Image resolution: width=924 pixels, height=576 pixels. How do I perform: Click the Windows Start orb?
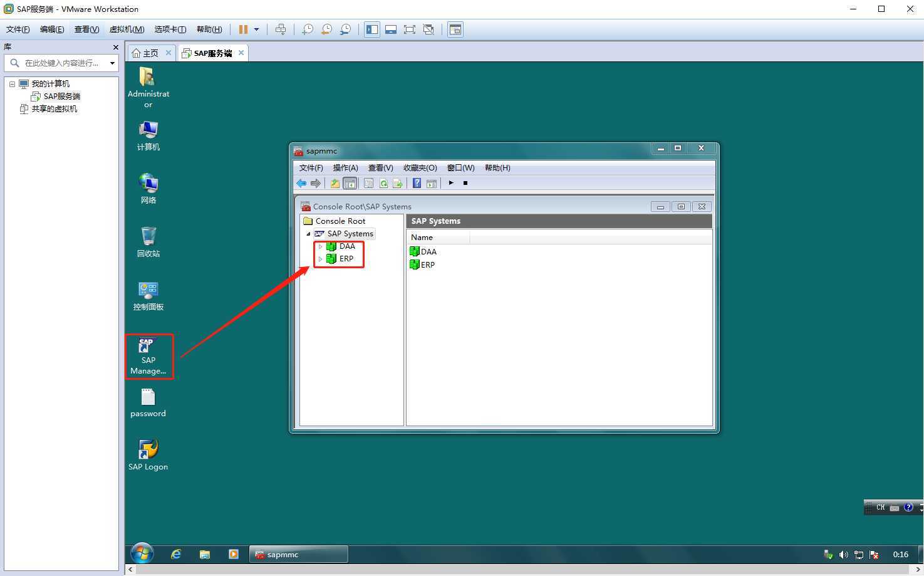142,554
